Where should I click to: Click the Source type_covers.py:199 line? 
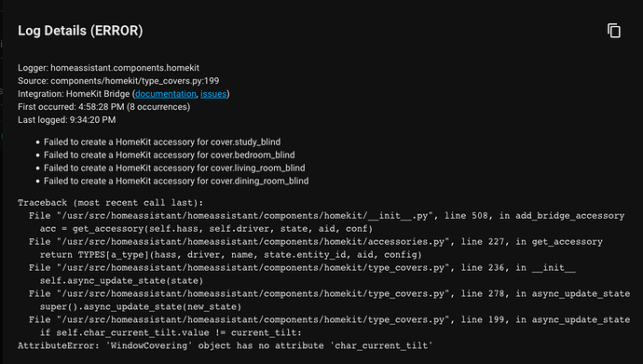(x=118, y=81)
